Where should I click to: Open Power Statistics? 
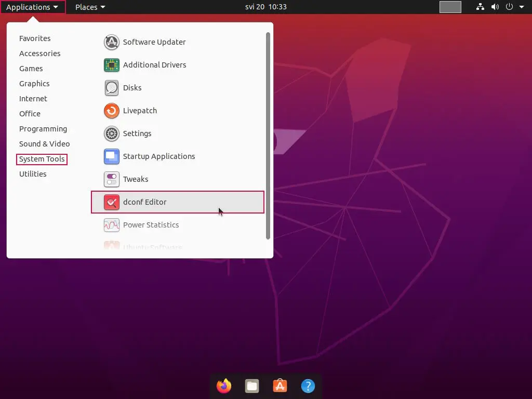(151, 225)
